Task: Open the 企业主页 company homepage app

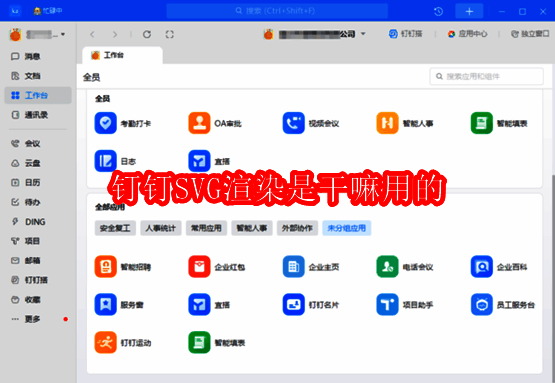Action: 311,267
